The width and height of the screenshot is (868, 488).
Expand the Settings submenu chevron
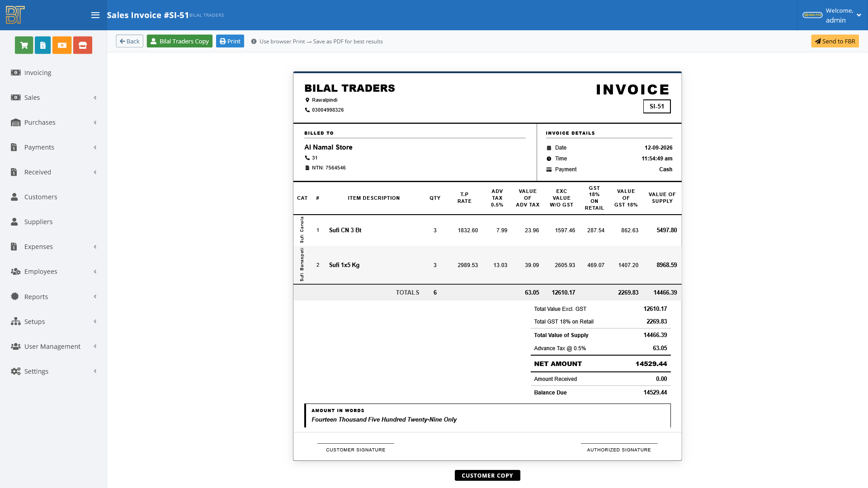tap(95, 371)
